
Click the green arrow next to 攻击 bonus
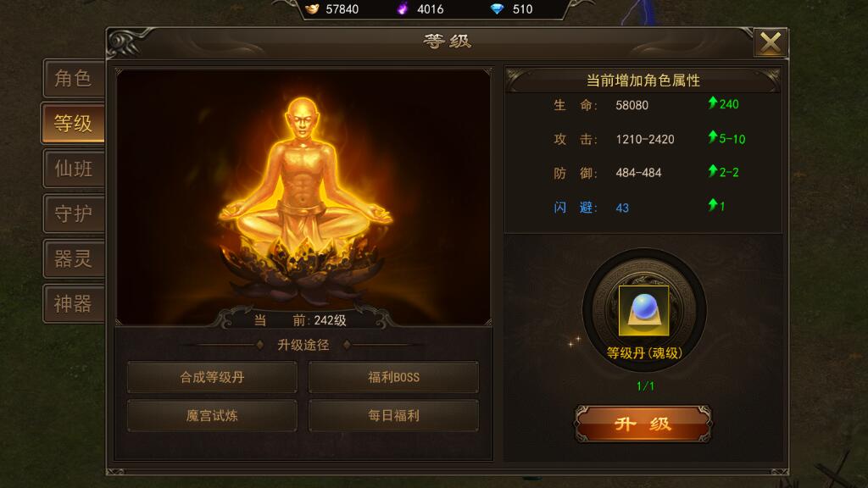713,136
